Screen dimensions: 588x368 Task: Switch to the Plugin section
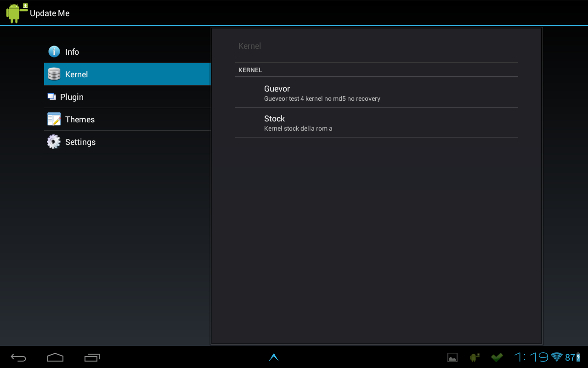click(x=127, y=97)
